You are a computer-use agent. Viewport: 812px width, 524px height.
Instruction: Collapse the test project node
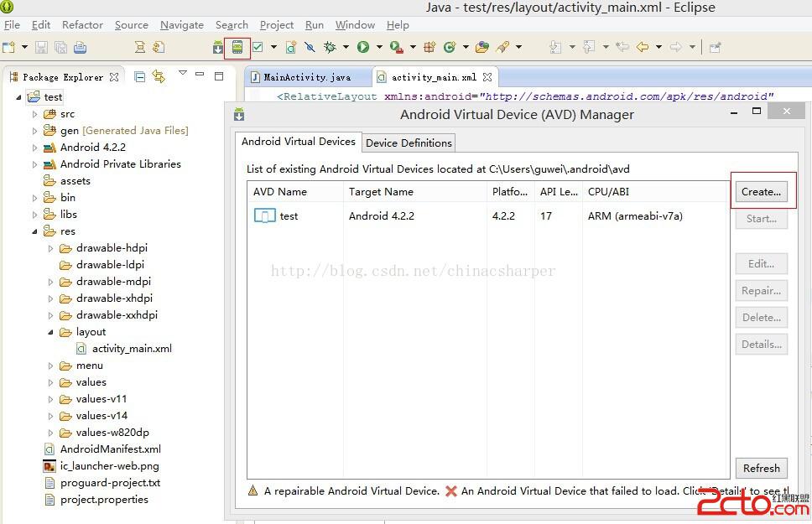(18, 97)
